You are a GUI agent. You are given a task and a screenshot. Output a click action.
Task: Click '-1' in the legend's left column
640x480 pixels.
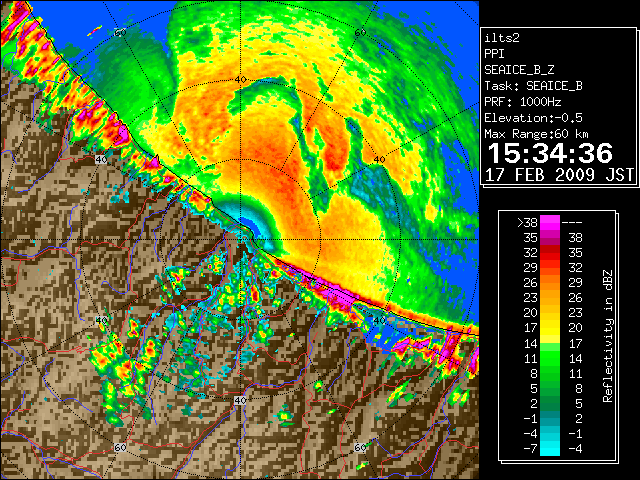(531, 418)
